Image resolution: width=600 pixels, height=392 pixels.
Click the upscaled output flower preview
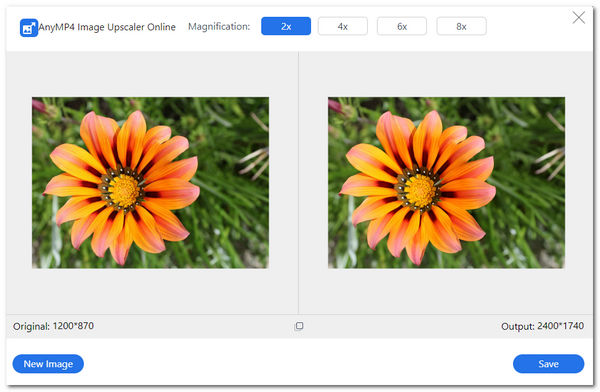point(446,183)
